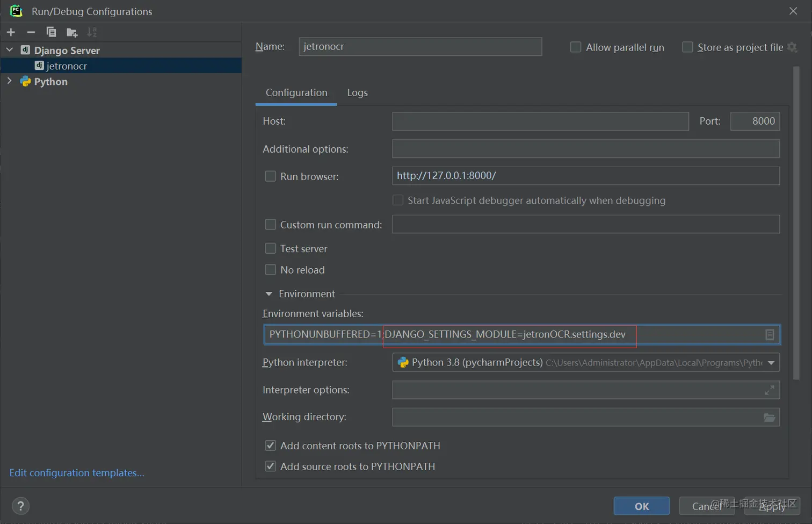This screenshot has width=812, height=524.
Task: Click the Django Server icon in the tree
Action: click(25, 50)
